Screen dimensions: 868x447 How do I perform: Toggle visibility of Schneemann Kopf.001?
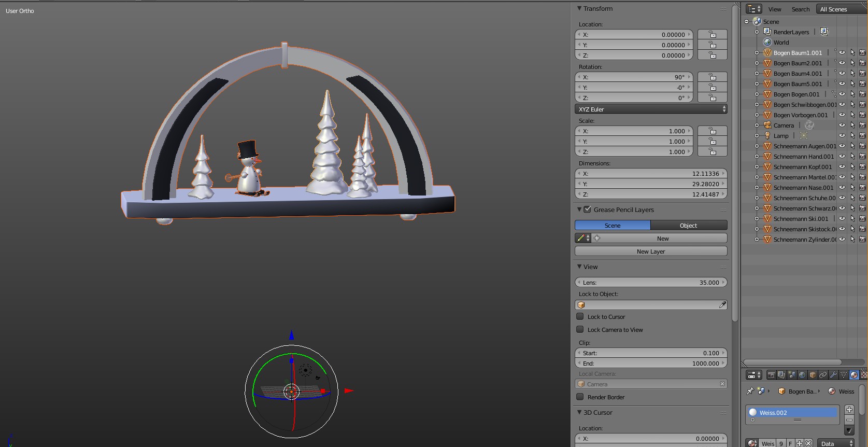tap(842, 167)
